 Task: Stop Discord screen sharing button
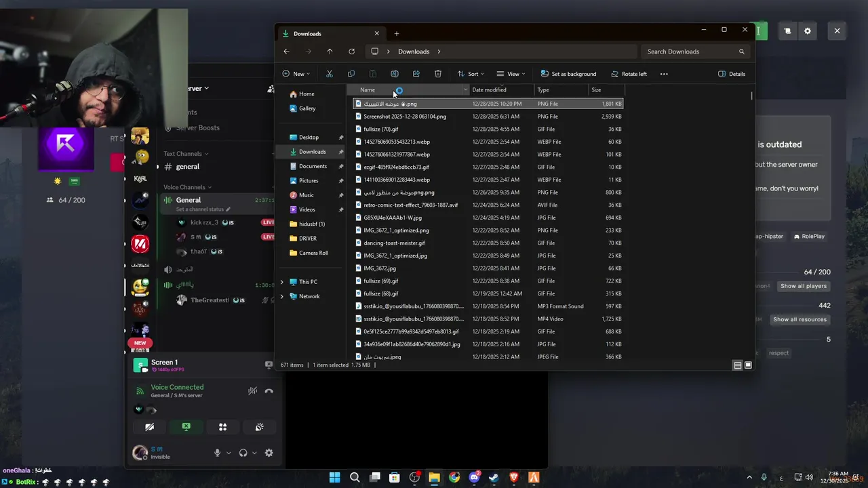pyautogui.click(x=186, y=427)
